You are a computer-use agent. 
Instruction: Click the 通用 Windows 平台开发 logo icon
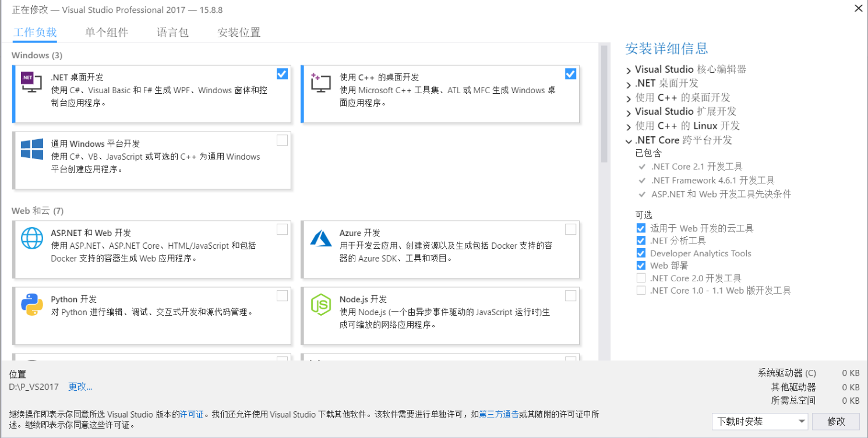32,149
